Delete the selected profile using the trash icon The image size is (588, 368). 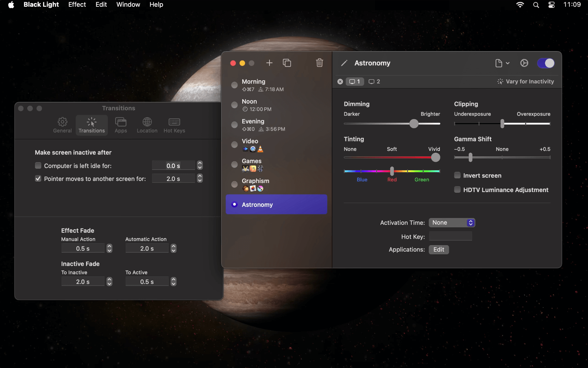[x=319, y=63]
